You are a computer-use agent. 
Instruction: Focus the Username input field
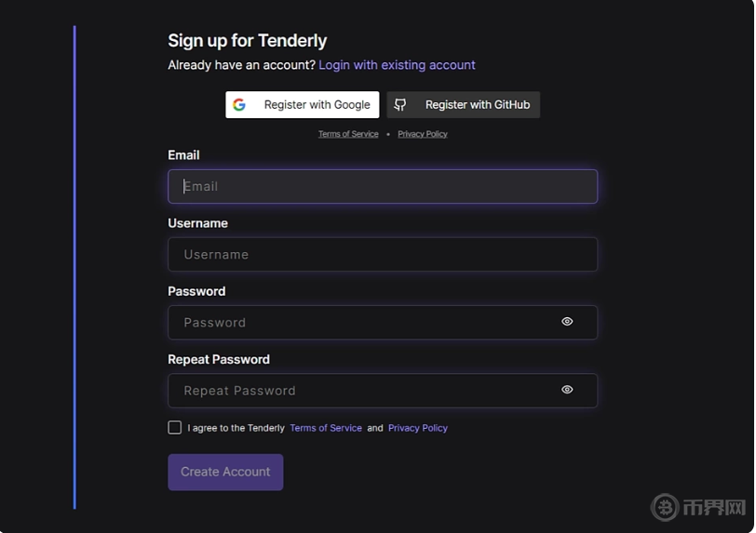tap(382, 254)
